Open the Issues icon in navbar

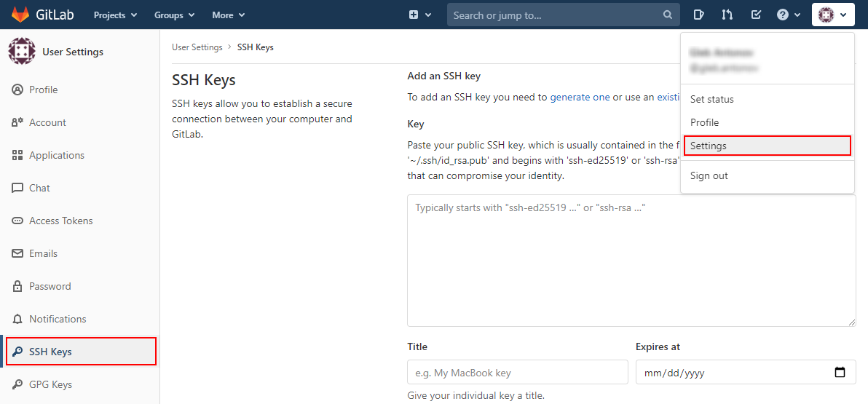coord(698,15)
